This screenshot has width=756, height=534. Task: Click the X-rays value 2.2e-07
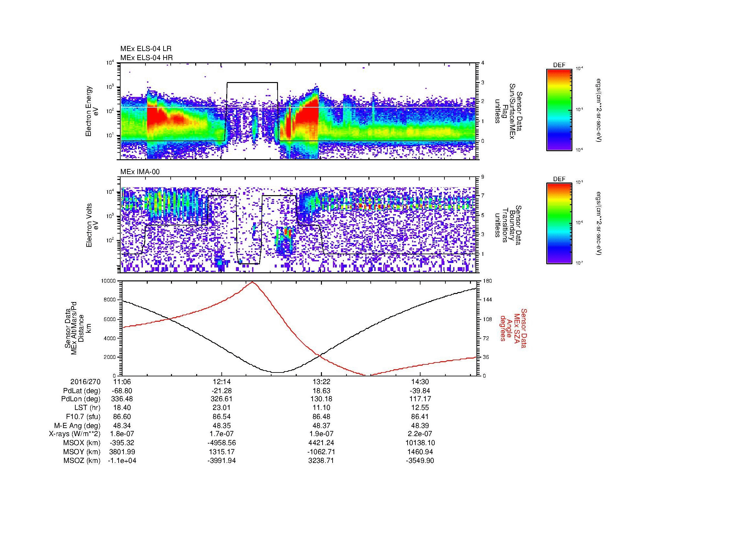pyautogui.click(x=420, y=434)
